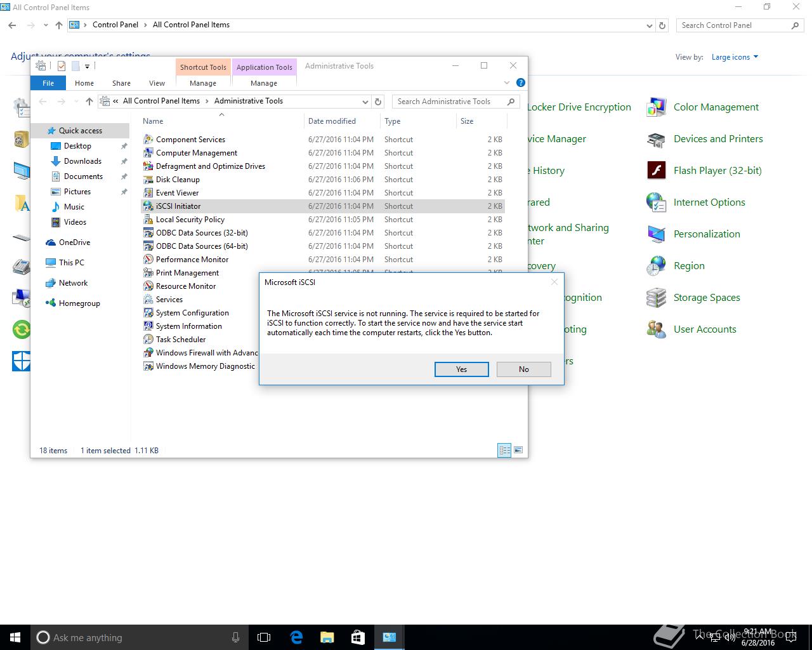Viewport: 812px width, 650px height.
Task: Open the View by Large icons dropdown
Action: pos(735,57)
